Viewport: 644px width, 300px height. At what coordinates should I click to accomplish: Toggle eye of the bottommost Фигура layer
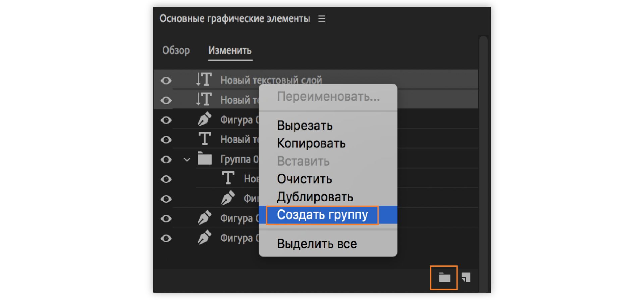[x=166, y=239]
